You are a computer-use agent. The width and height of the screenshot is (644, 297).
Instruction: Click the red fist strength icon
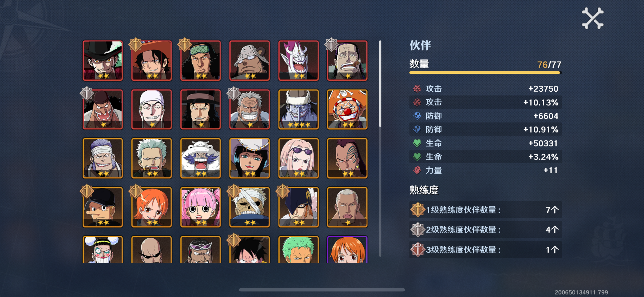pyautogui.click(x=417, y=170)
